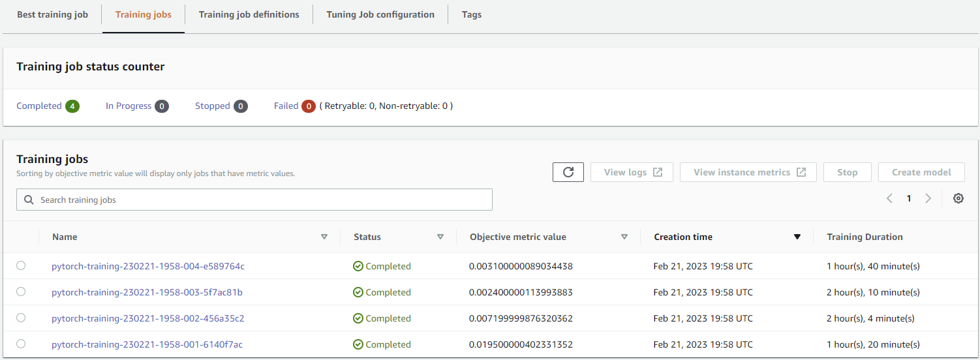This screenshot has width=980, height=360.
Task: Sort by Creation time column arrow
Action: tap(797, 237)
